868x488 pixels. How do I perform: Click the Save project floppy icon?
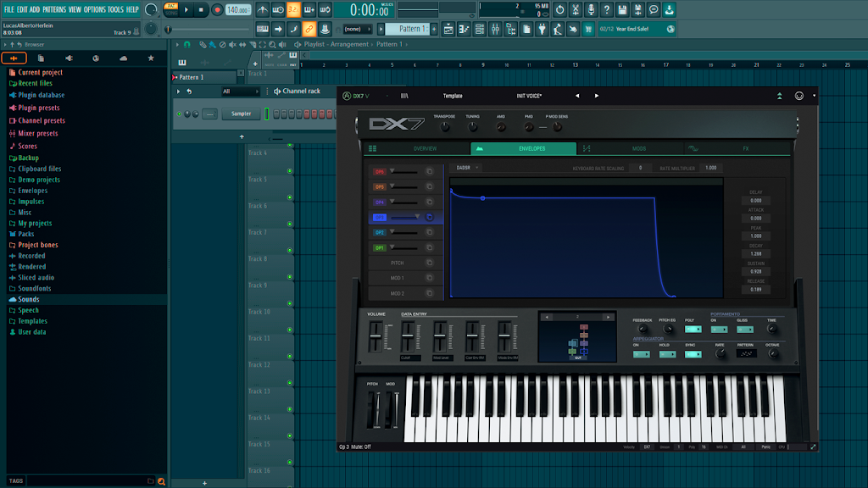point(622,9)
